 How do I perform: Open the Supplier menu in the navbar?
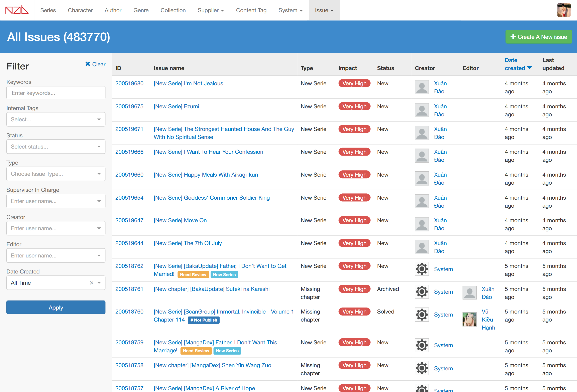(211, 10)
